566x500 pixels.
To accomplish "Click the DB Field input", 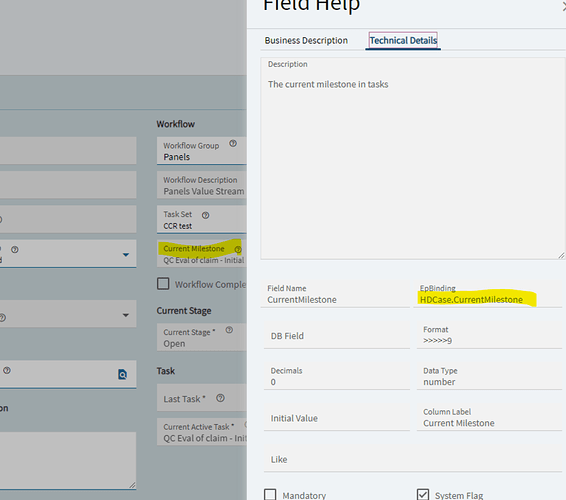I will pyautogui.click(x=337, y=336).
